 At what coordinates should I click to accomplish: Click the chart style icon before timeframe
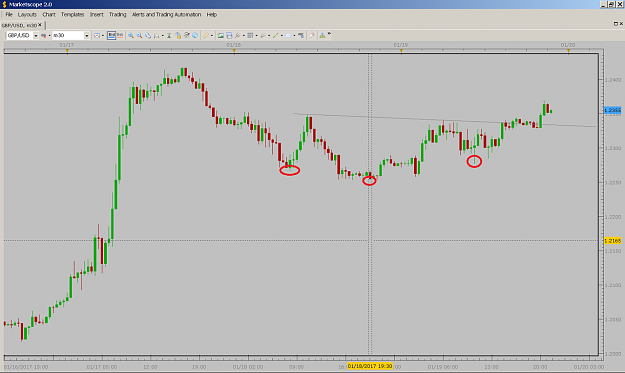tap(43, 35)
